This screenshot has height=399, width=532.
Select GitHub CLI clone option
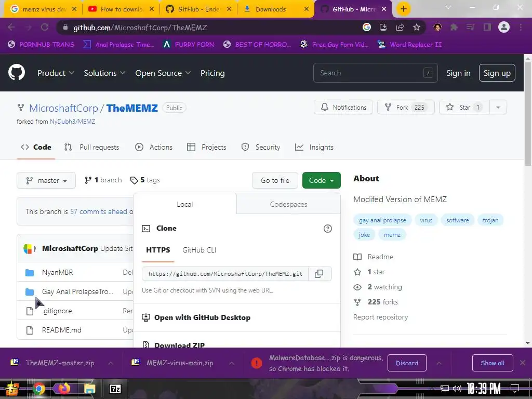[x=199, y=250]
